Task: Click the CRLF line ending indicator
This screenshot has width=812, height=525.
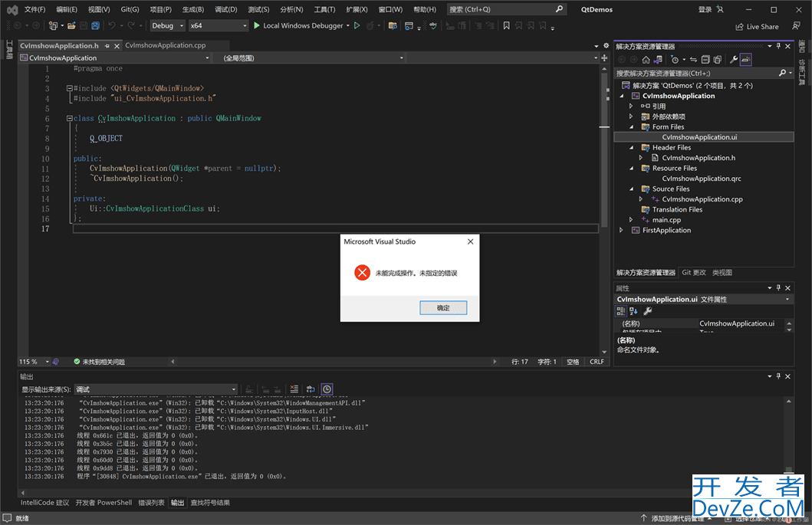Action: [597, 362]
